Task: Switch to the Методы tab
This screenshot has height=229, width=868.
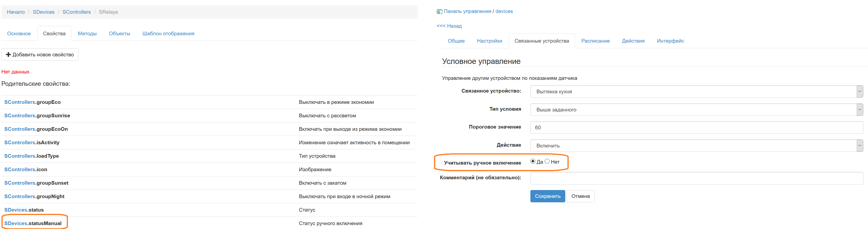Action: click(x=87, y=34)
